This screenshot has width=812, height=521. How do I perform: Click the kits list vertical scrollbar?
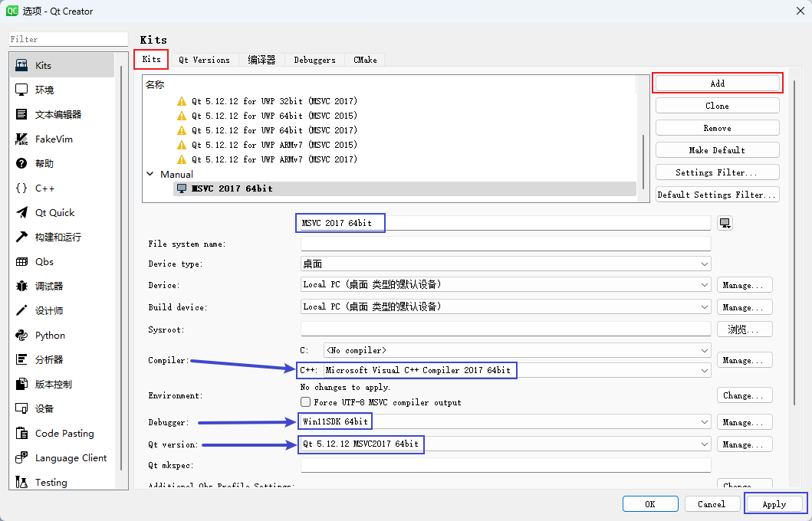point(643,161)
